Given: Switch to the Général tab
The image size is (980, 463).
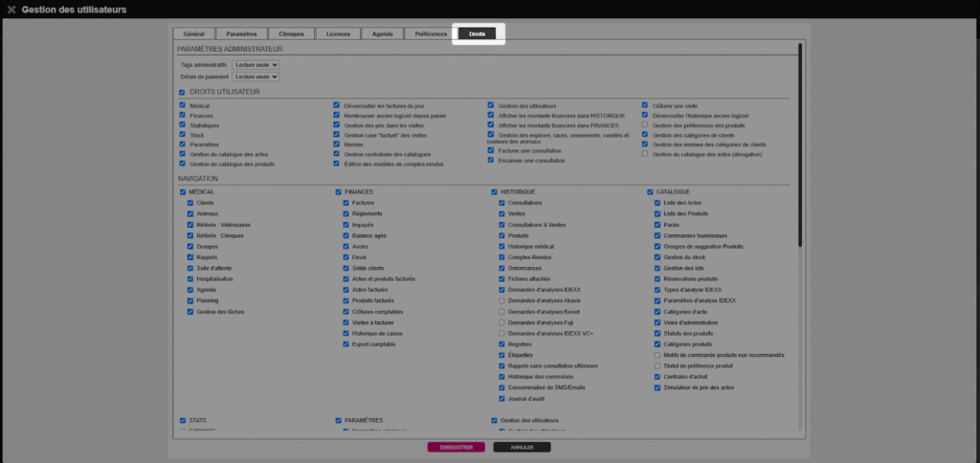Looking at the screenshot, I should 193,33.
